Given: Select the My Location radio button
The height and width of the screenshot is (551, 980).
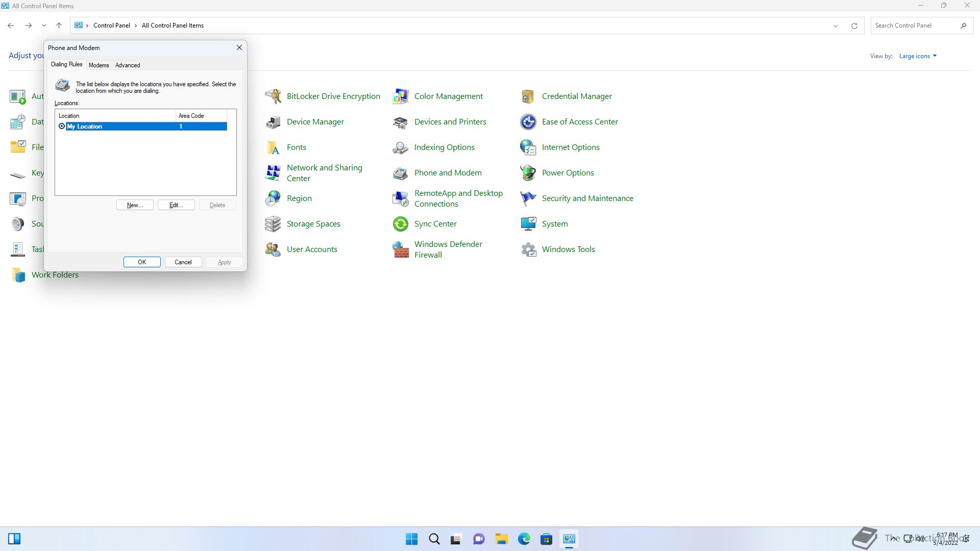Looking at the screenshot, I should [x=62, y=126].
